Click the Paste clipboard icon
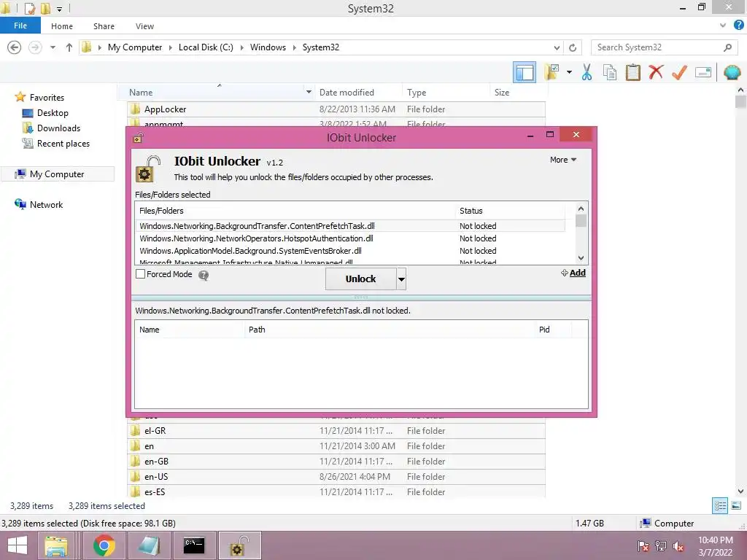This screenshot has width=747, height=560. (632, 72)
